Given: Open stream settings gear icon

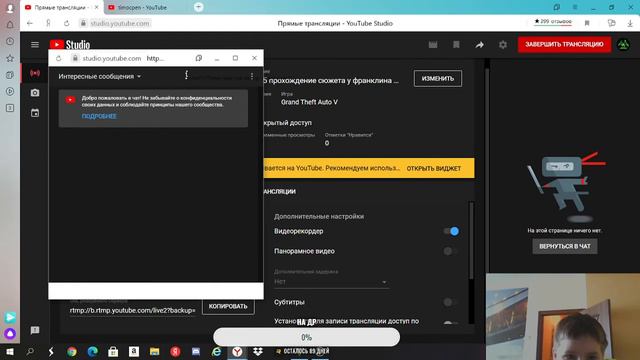Looking at the screenshot, I should (x=503, y=44).
